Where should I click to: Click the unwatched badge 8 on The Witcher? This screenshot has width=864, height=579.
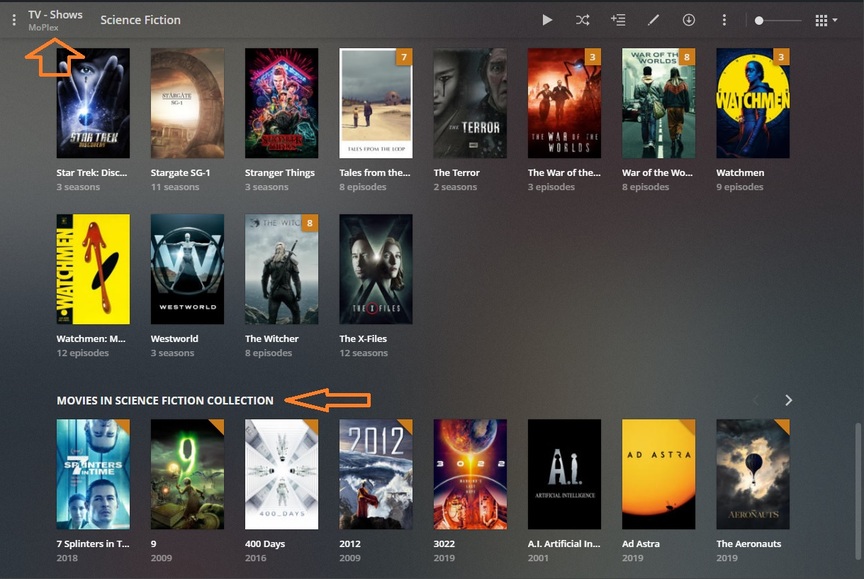pyautogui.click(x=310, y=223)
